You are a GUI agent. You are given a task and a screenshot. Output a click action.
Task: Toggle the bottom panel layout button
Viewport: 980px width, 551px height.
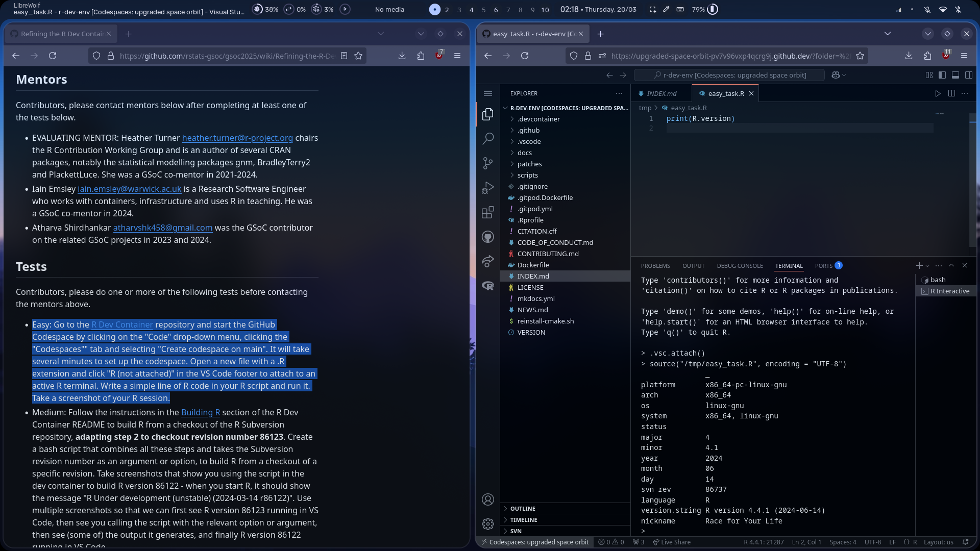(955, 75)
